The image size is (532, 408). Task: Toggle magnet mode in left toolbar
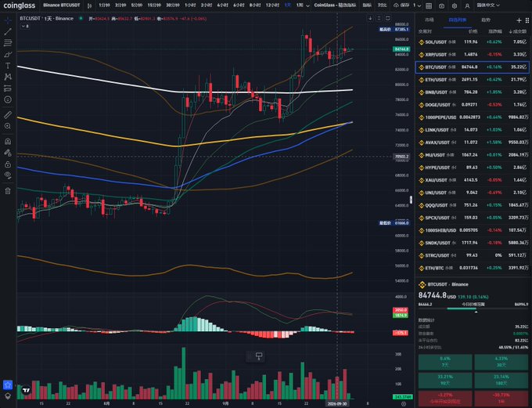click(x=8, y=141)
